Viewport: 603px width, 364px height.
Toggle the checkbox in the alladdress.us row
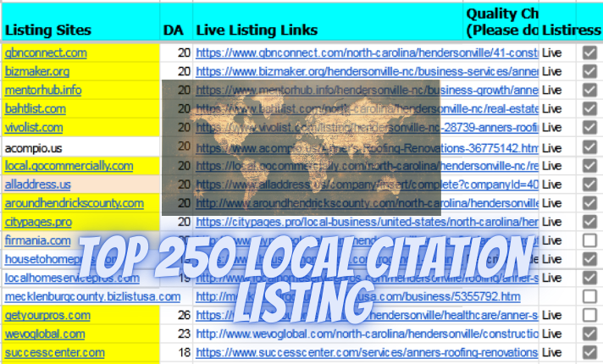point(589,184)
